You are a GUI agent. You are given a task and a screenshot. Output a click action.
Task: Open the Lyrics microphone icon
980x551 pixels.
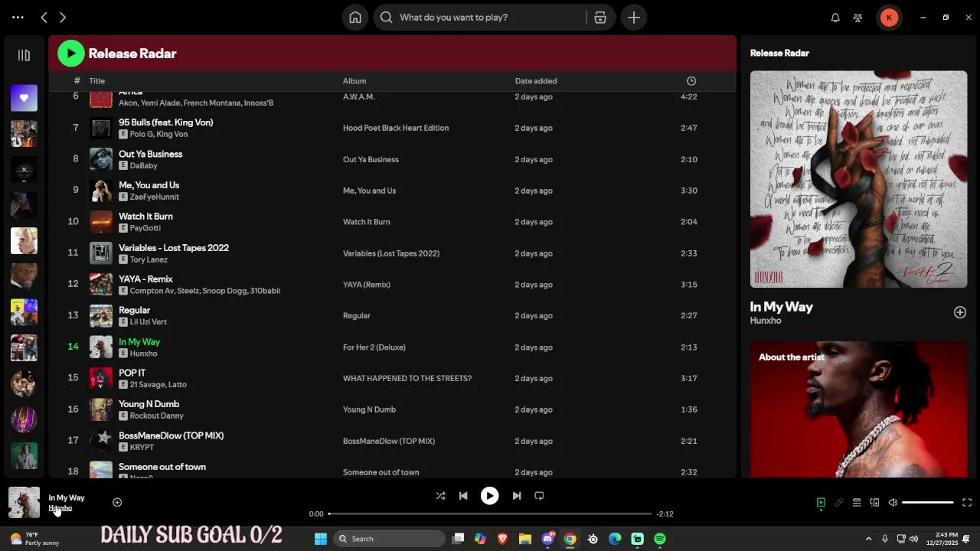pos(839,503)
